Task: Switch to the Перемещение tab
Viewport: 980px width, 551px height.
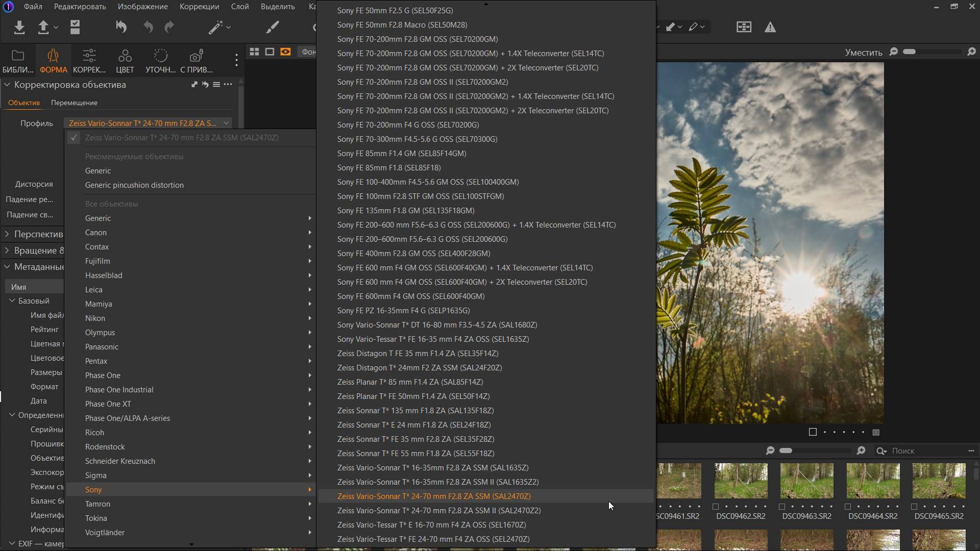Action: 74,103
